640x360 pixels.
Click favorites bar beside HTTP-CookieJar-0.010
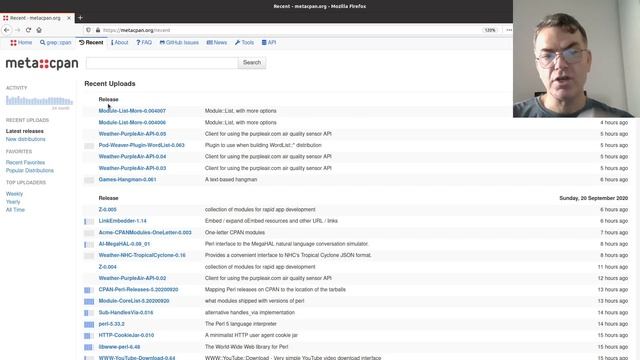[x=89, y=336]
